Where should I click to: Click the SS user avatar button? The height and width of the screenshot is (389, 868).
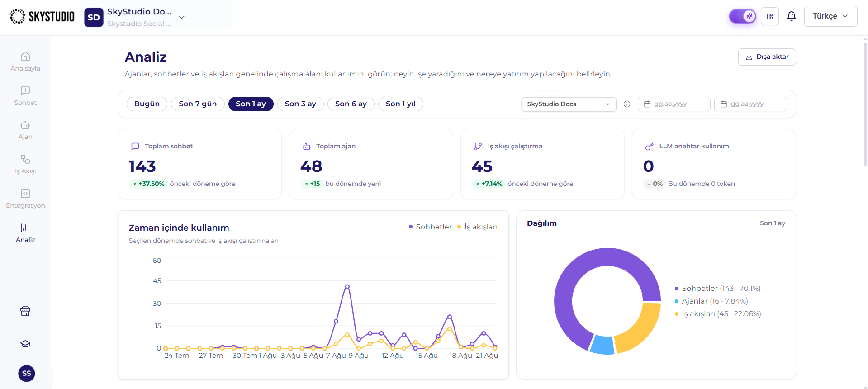(x=27, y=373)
